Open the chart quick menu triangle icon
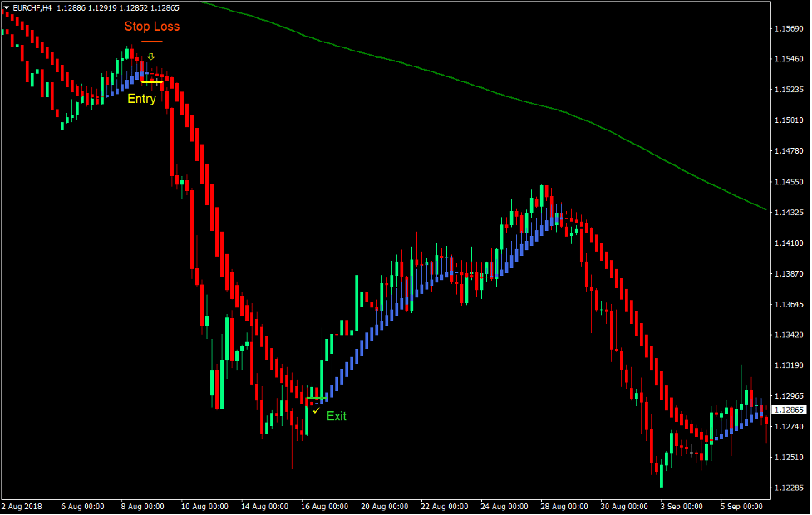This screenshot has height=515, width=812. (7, 7)
